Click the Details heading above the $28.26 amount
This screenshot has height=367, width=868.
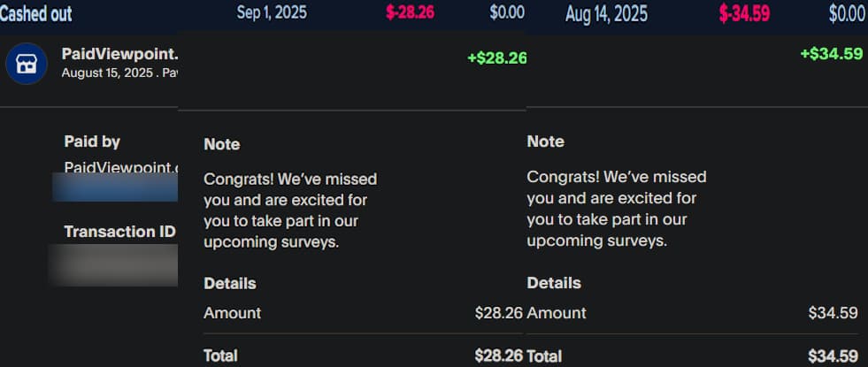(x=229, y=284)
